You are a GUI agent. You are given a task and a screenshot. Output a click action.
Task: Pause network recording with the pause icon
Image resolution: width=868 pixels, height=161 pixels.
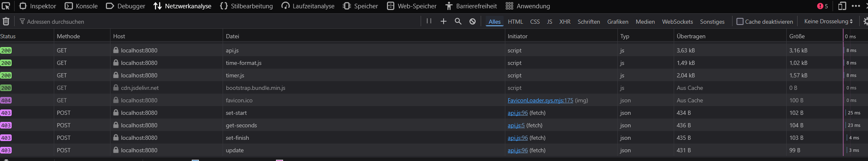pyautogui.click(x=429, y=21)
